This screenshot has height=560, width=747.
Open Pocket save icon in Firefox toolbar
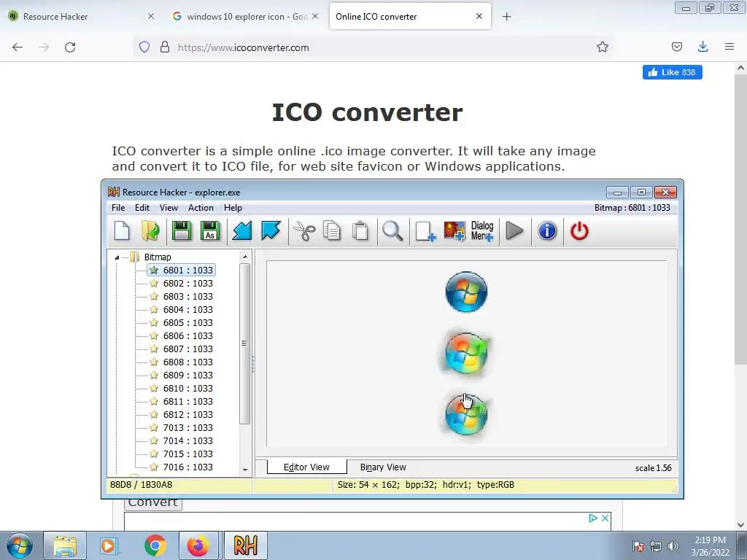click(x=676, y=47)
